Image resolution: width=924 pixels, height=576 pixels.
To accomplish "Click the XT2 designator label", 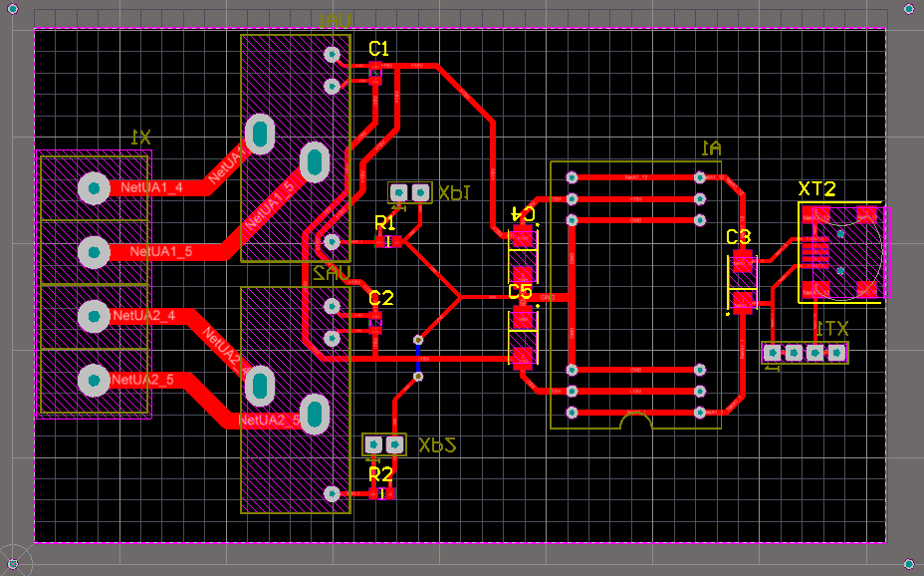I will point(816,189).
